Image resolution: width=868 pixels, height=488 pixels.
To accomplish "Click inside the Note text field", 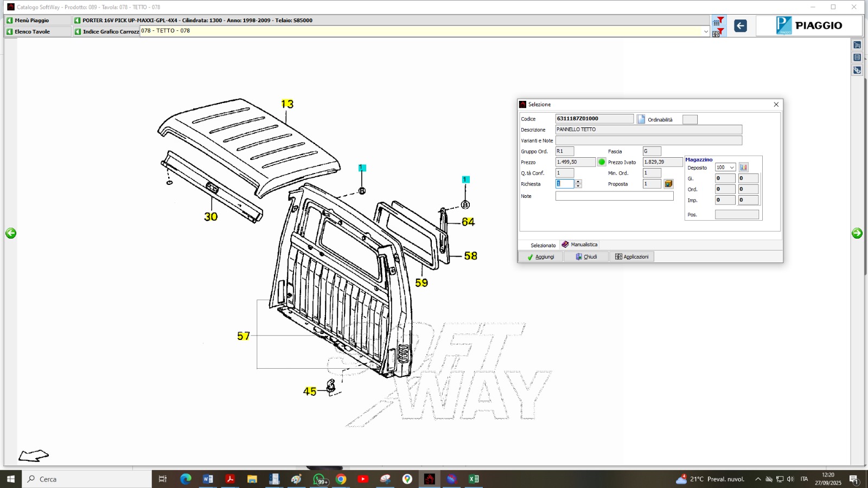I will click(614, 196).
